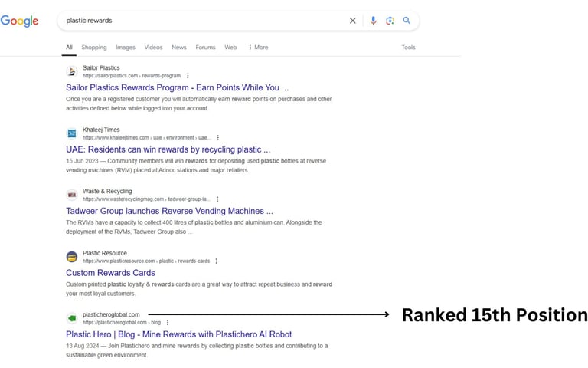This screenshot has width=588, height=368.
Task: Click the plasticresource.com rewards-cards URL
Action: [x=146, y=261]
